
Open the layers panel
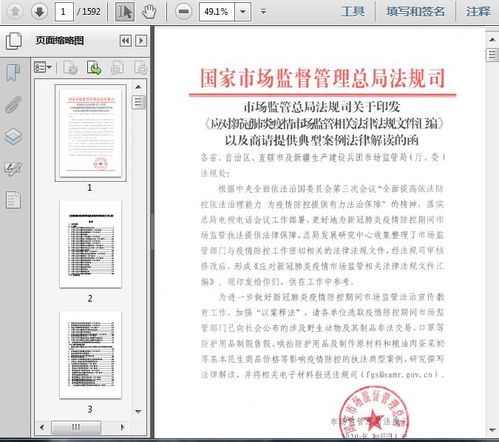(13, 136)
